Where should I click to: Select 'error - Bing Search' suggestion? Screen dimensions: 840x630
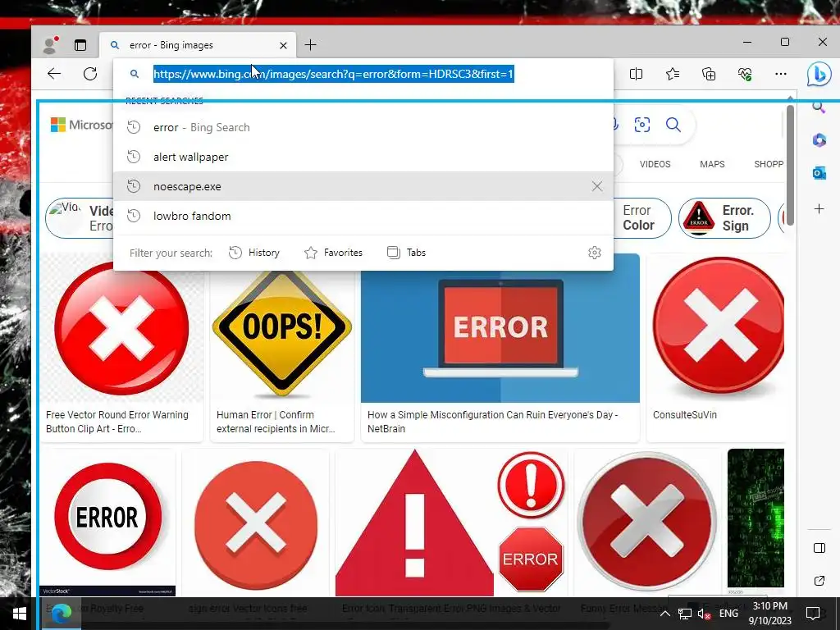pyautogui.click(x=363, y=127)
